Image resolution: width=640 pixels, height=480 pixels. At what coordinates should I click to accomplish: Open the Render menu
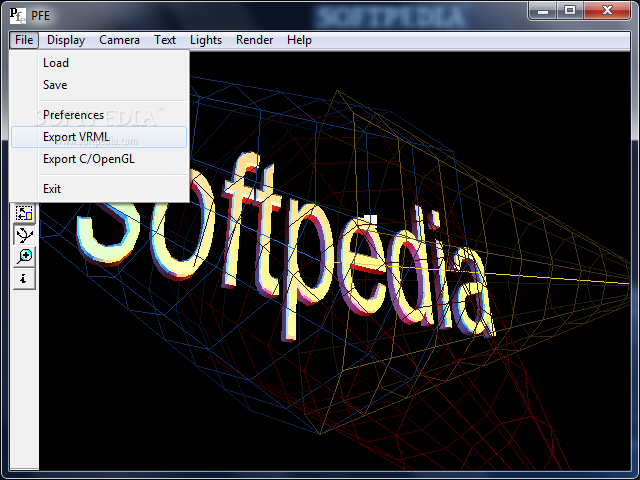pyautogui.click(x=254, y=40)
